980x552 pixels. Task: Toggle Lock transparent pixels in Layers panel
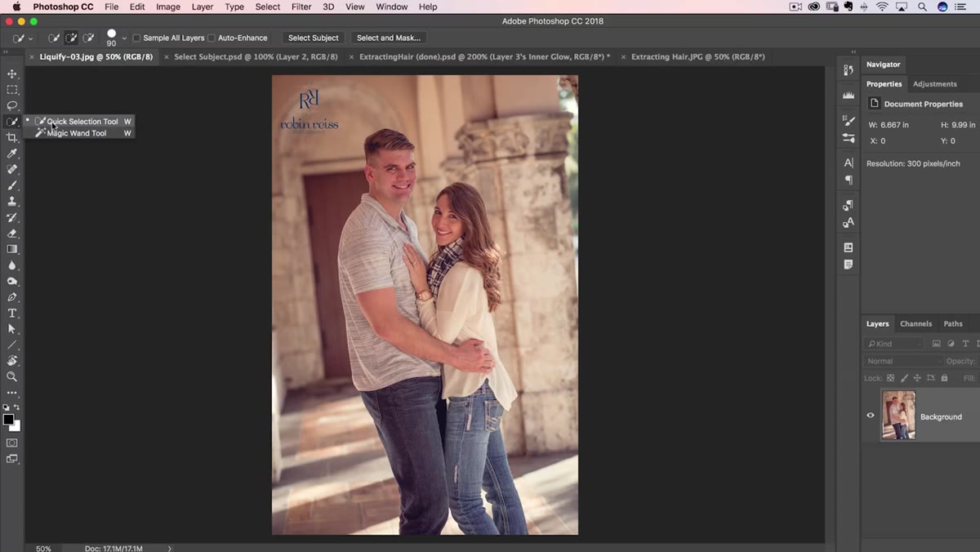[x=891, y=378]
